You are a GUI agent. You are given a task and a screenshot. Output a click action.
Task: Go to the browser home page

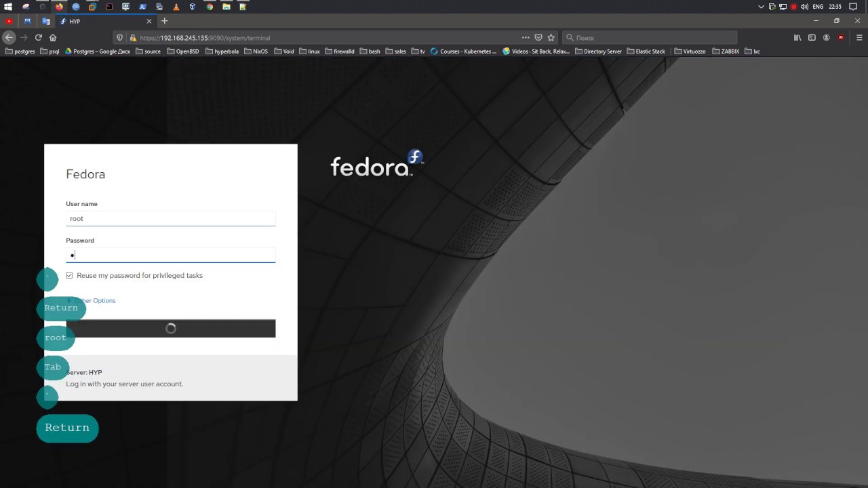53,37
